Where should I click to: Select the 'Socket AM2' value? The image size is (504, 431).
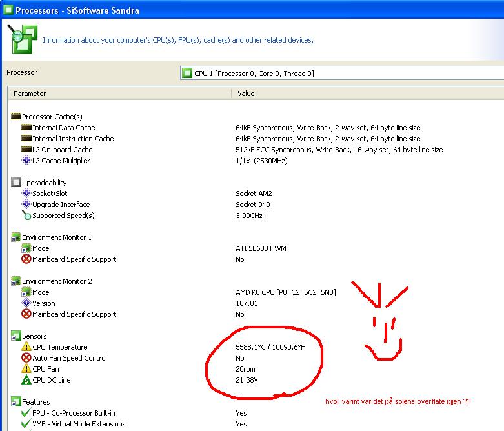[254, 194]
